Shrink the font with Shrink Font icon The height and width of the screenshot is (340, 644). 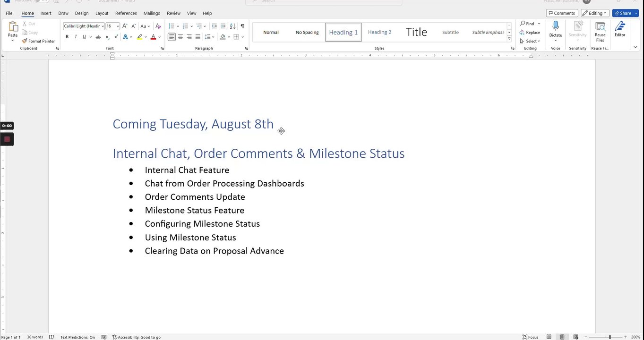point(134,26)
